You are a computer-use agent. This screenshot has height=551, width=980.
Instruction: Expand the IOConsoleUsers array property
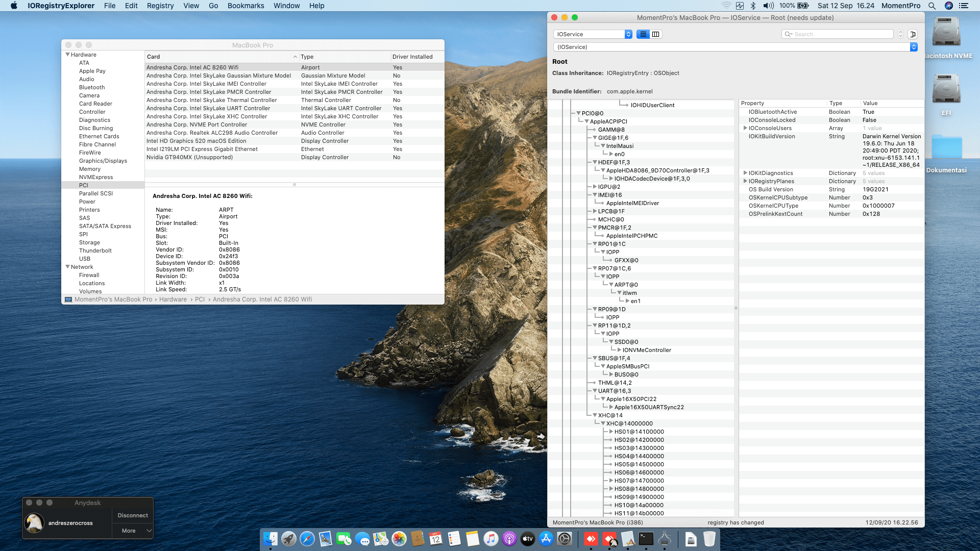coord(745,128)
